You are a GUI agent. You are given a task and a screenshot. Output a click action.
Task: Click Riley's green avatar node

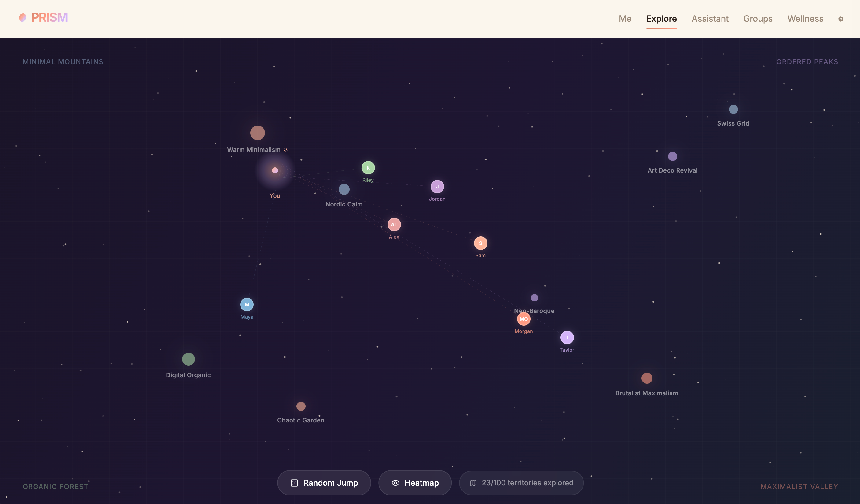pos(368,167)
